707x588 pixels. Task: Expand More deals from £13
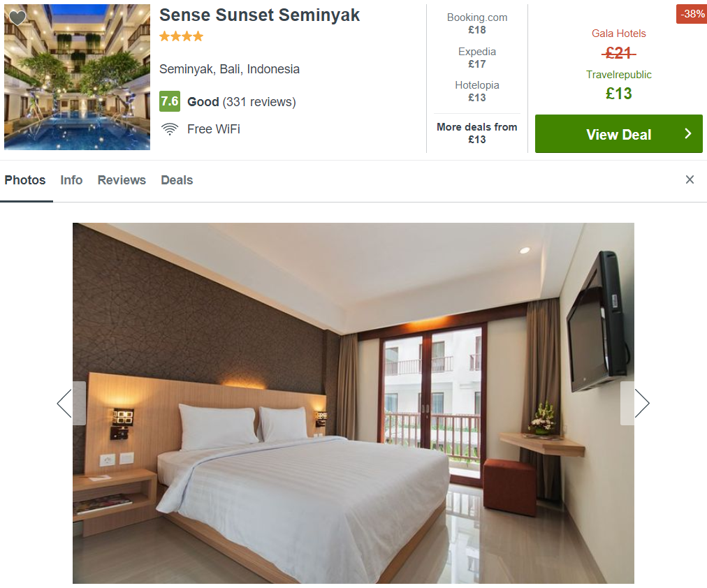click(x=476, y=133)
